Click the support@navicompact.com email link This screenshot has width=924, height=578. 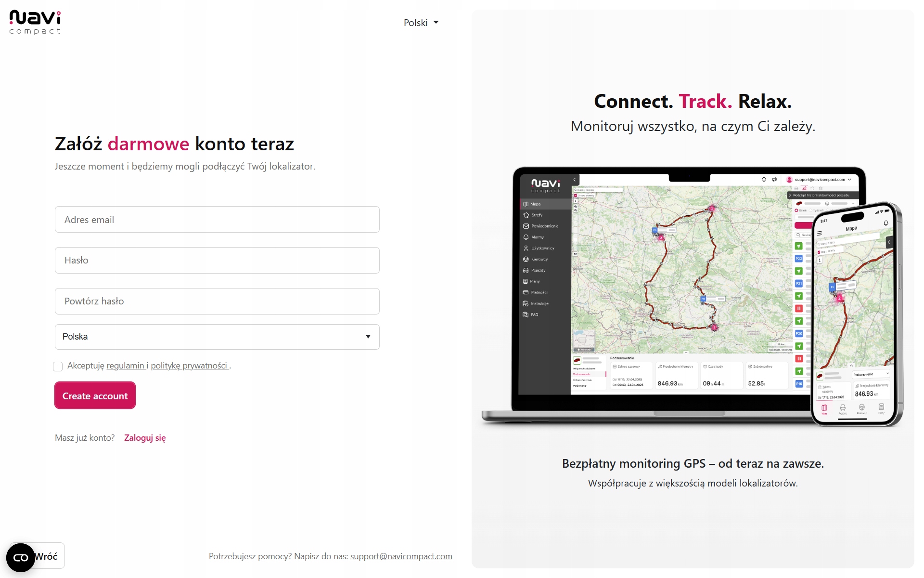[x=401, y=556]
